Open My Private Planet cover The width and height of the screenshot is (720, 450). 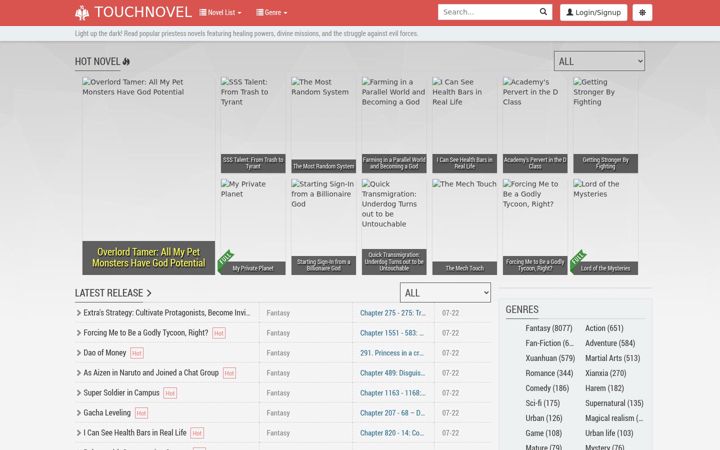pyautogui.click(x=253, y=227)
